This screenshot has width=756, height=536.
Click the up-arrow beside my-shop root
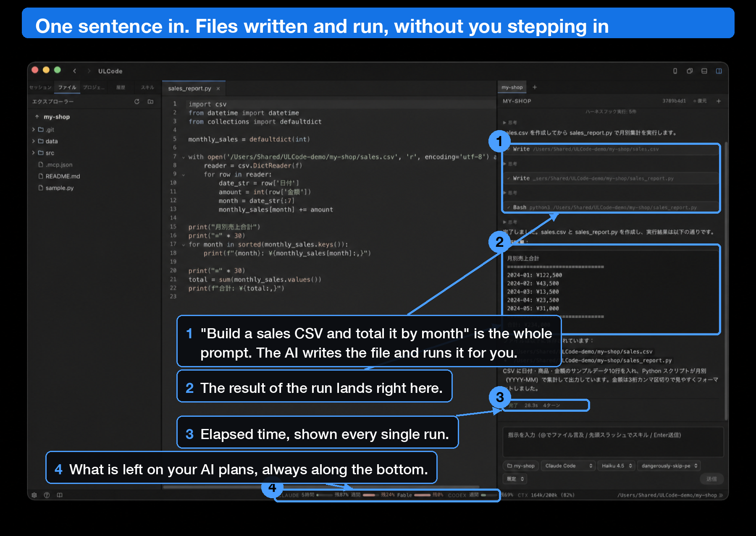[x=37, y=117]
